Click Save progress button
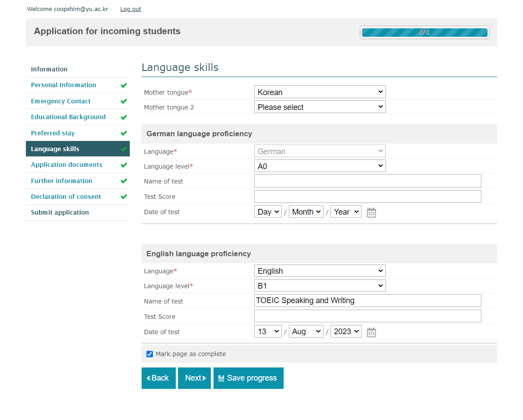523x420 pixels. pos(249,378)
